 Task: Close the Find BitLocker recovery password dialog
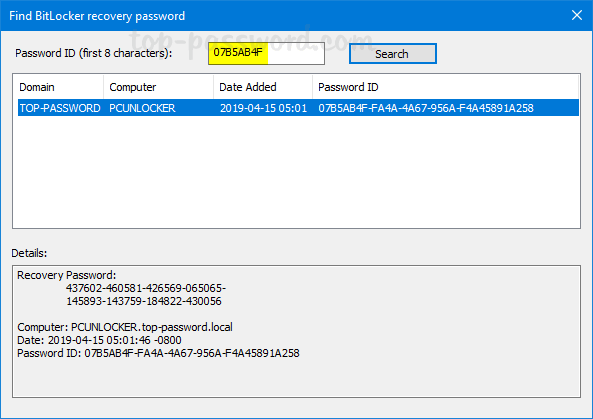click(577, 15)
